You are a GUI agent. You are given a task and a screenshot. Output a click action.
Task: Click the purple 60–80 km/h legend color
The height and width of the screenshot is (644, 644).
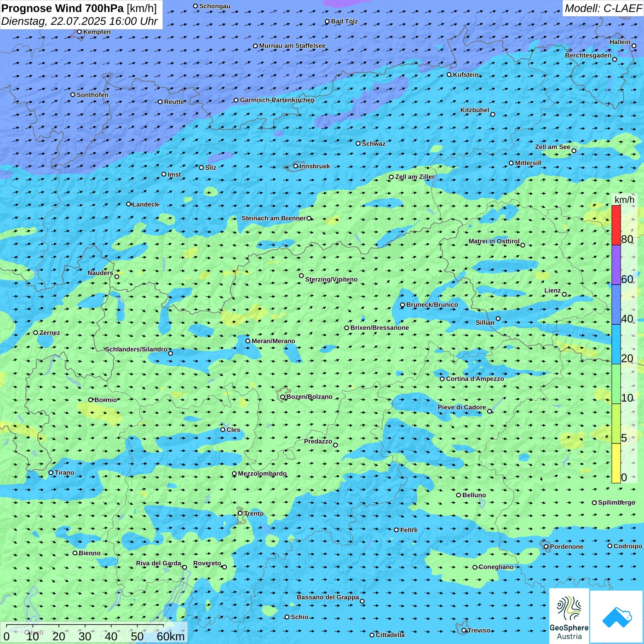click(x=616, y=265)
